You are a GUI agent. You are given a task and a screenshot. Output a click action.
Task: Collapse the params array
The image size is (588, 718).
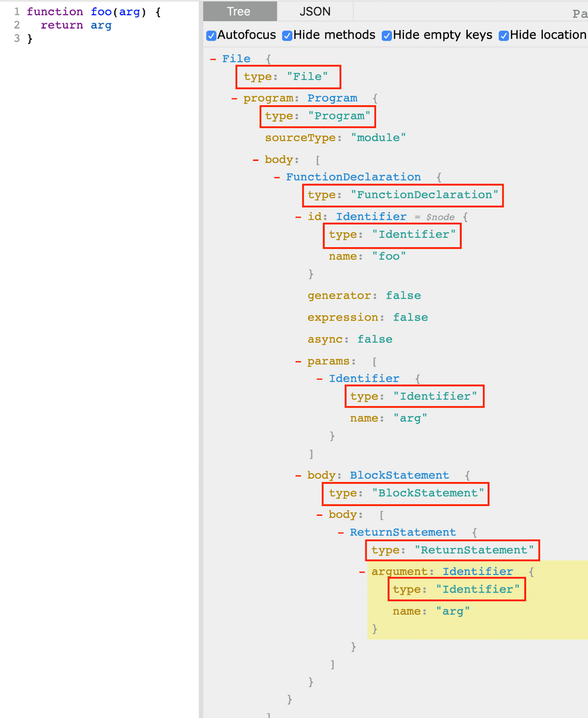(x=298, y=361)
